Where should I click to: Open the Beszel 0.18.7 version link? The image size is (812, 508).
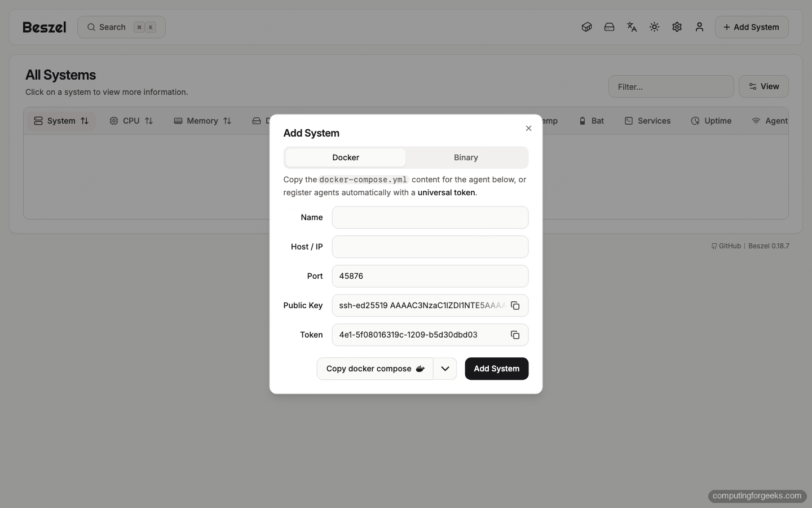pyautogui.click(x=769, y=246)
